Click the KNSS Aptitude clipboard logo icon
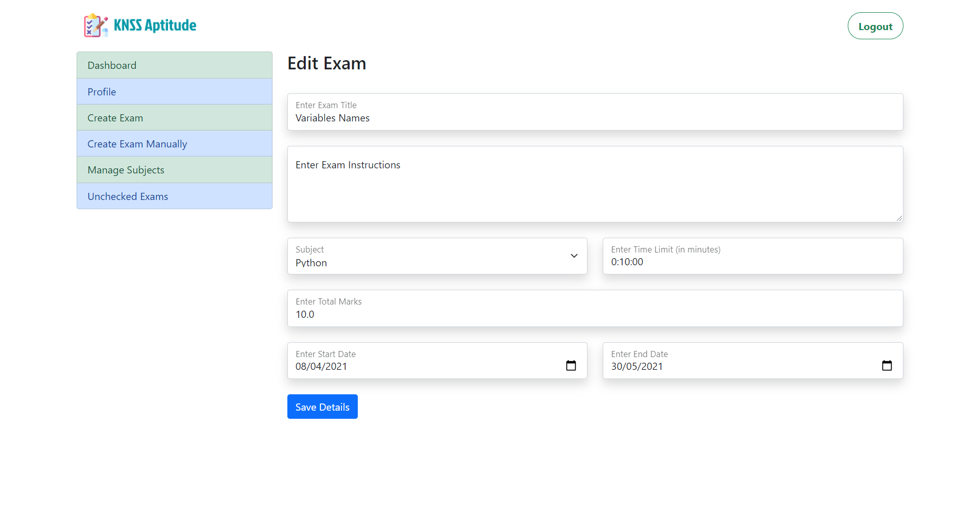 click(95, 26)
